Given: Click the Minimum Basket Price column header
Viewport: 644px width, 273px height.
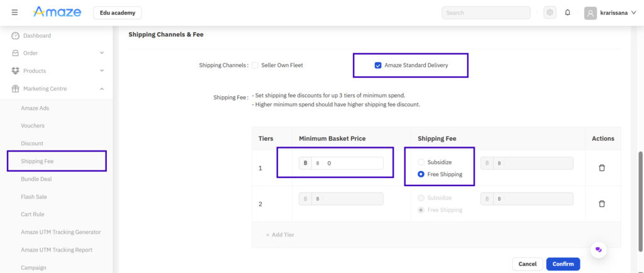Looking at the screenshot, I should click(332, 138).
